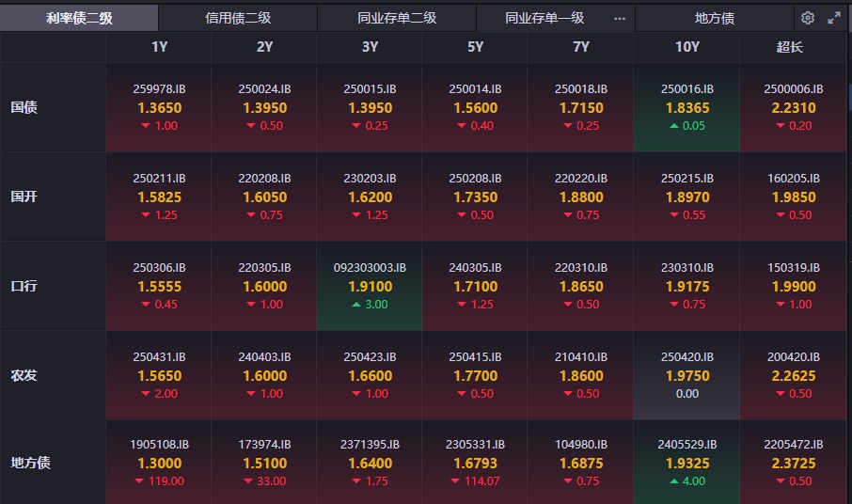This screenshot has height=504, width=852.
Task: Switch to the 同业存单二级 tab
Action: tap(397, 18)
